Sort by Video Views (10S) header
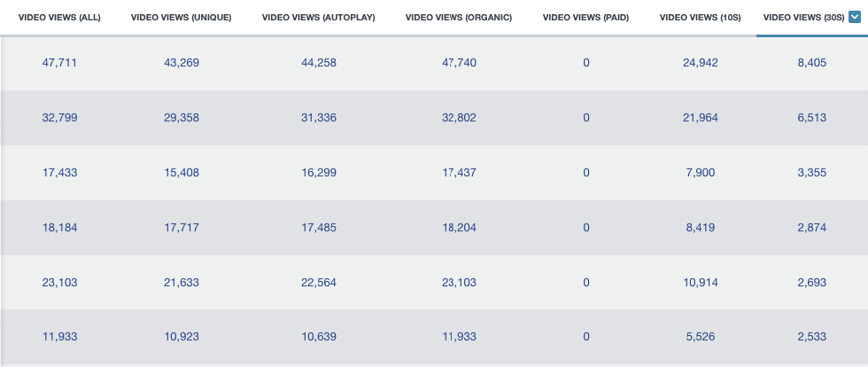Image resolution: width=868 pixels, height=367 pixels. pyautogui.click(x=701, y=18)
